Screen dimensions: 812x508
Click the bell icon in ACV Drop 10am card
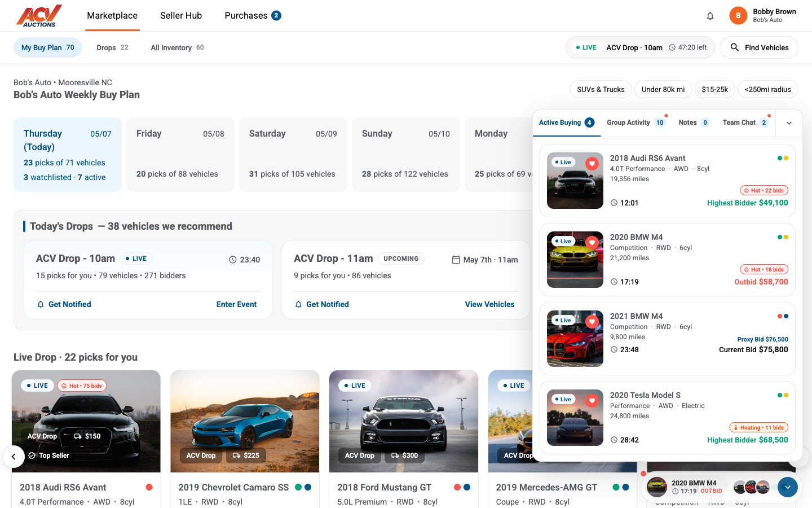click(41, 304)
